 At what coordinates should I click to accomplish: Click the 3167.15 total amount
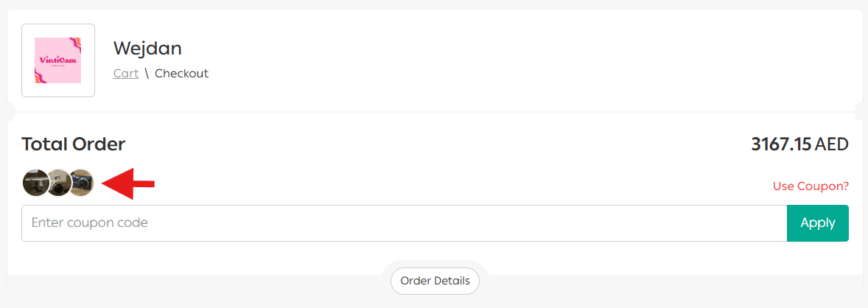coord(780,144)
